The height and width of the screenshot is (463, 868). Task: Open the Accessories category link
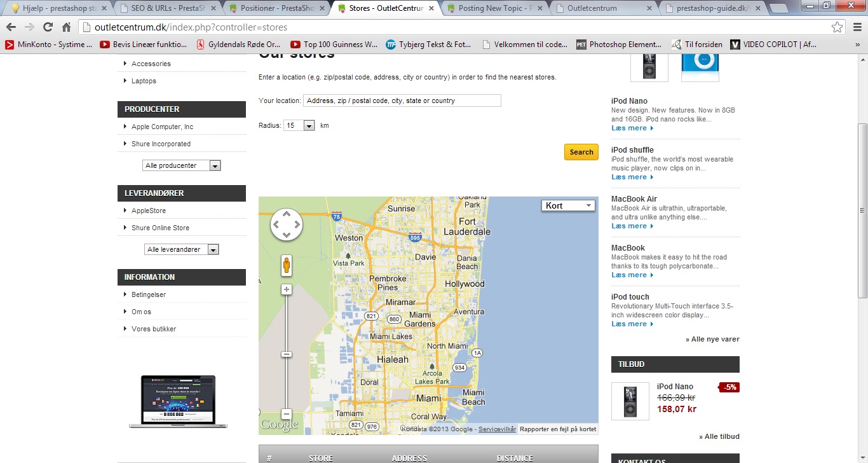click(x=151, y=64)
